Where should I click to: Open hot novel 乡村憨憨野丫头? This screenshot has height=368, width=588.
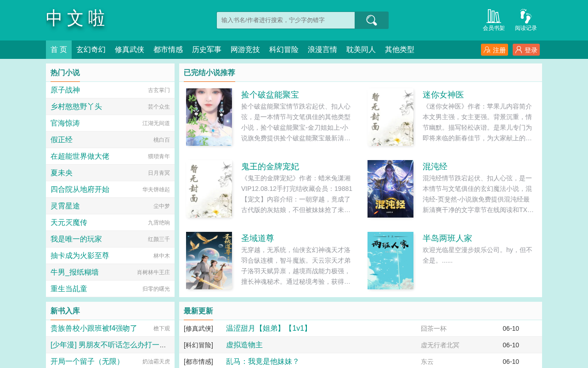click(76, 107)
